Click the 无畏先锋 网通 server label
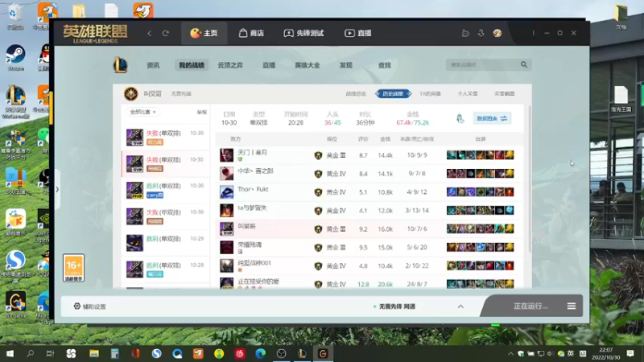 [397, 306]
